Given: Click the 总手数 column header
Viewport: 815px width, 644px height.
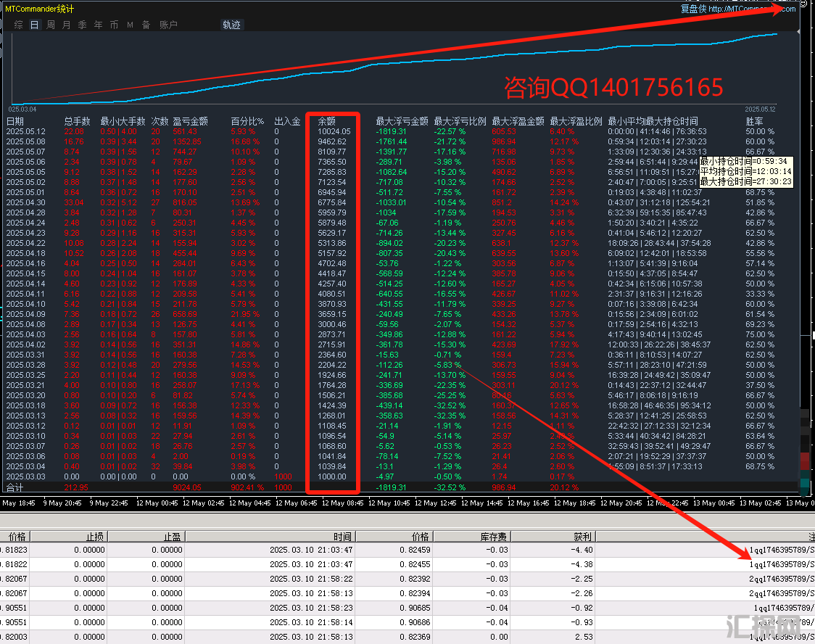Looking at the screenshot, I should coord(77,121).
